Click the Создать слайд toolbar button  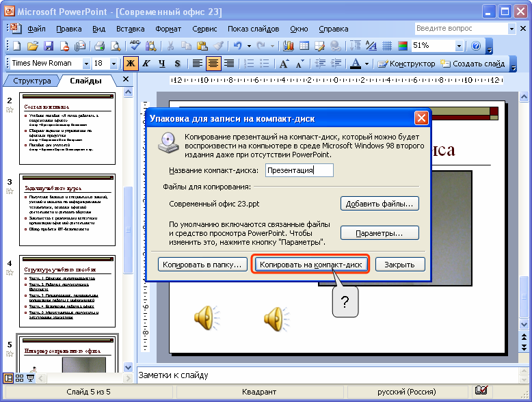473,64
